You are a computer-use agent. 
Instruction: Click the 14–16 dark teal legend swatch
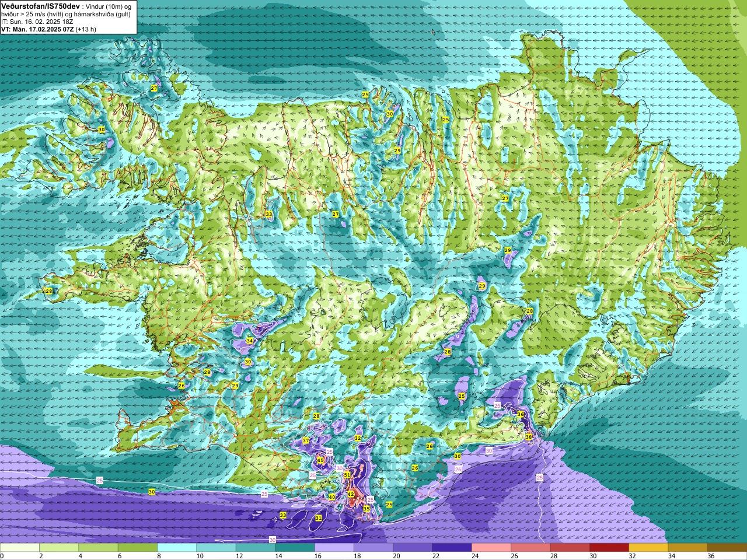295,548
